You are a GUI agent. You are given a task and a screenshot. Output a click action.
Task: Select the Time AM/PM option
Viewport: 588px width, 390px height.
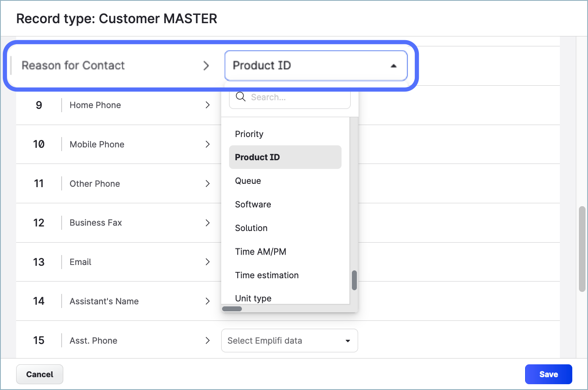tap(260, 252)
